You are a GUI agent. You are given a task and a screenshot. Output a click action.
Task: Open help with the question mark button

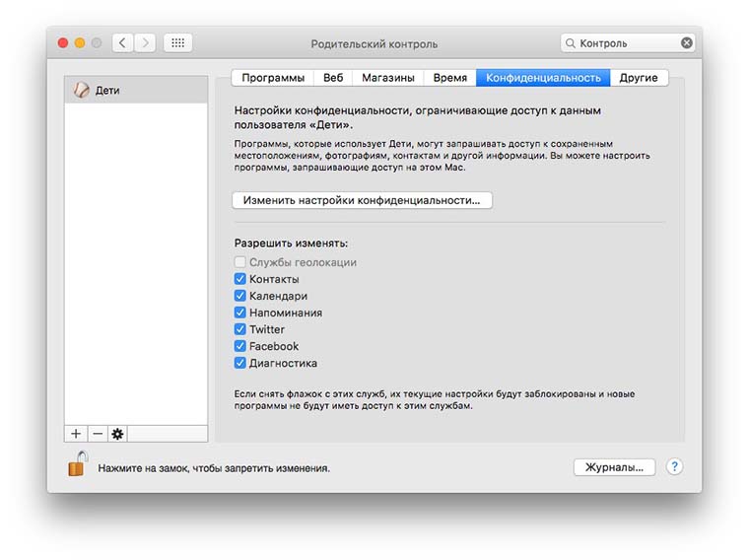tap(674, 466)
